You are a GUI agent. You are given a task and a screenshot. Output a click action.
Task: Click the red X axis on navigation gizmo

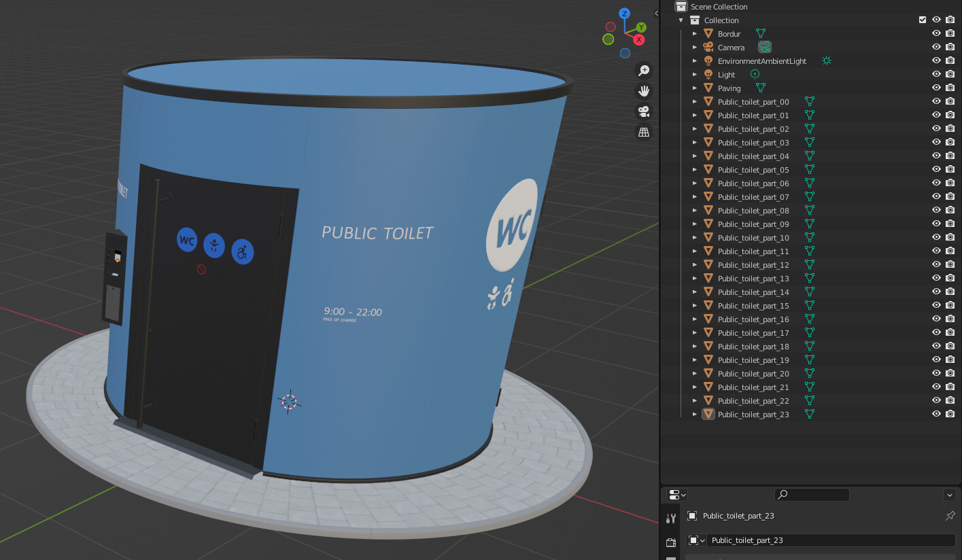[x=639, y=40]
